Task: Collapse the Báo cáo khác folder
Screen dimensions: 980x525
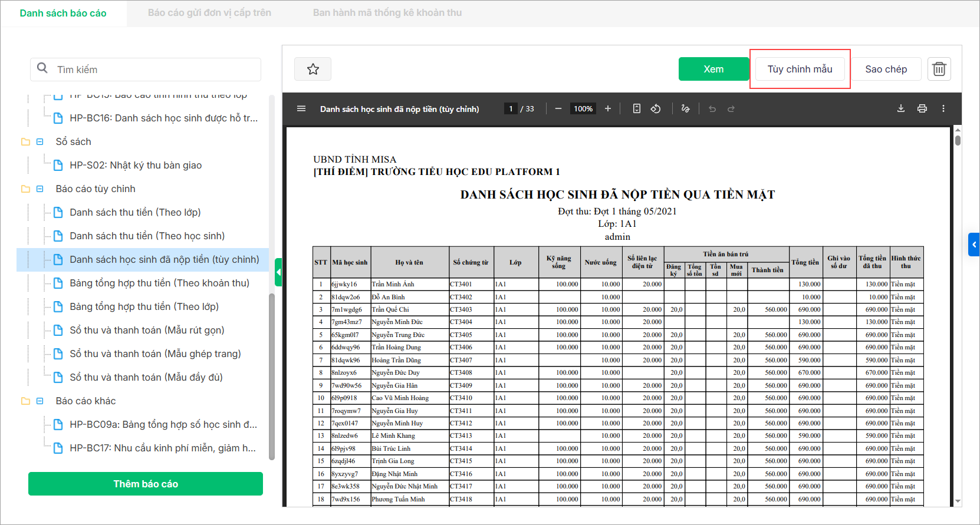Action: click(40, 401)
